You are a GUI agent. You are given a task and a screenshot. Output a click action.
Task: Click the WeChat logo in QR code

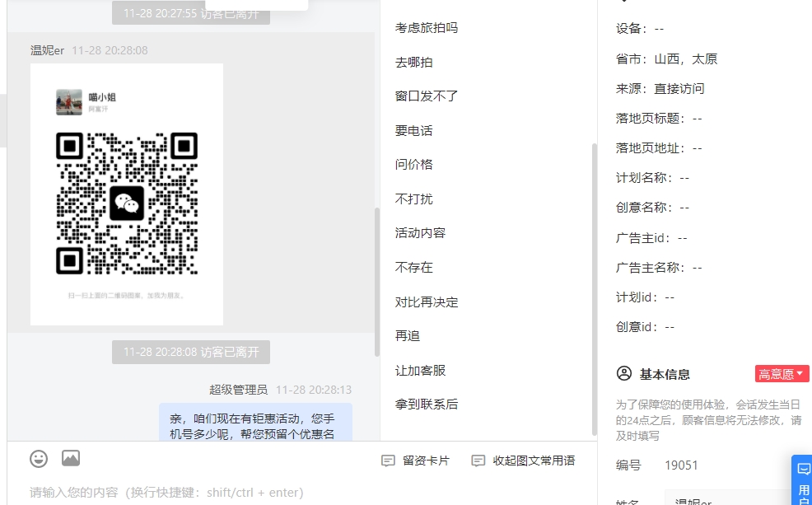click(127, 203)
